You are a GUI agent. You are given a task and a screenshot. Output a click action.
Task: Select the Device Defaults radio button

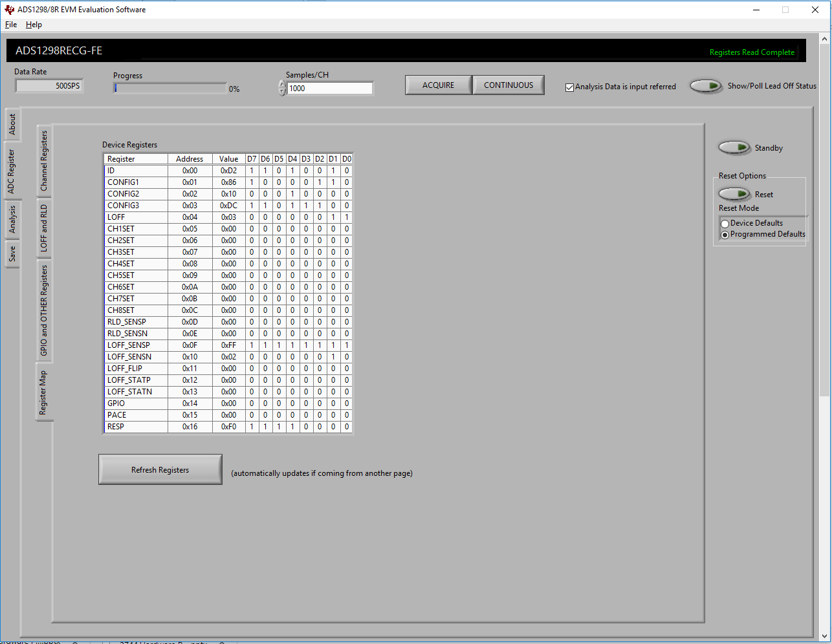point(725,224)
